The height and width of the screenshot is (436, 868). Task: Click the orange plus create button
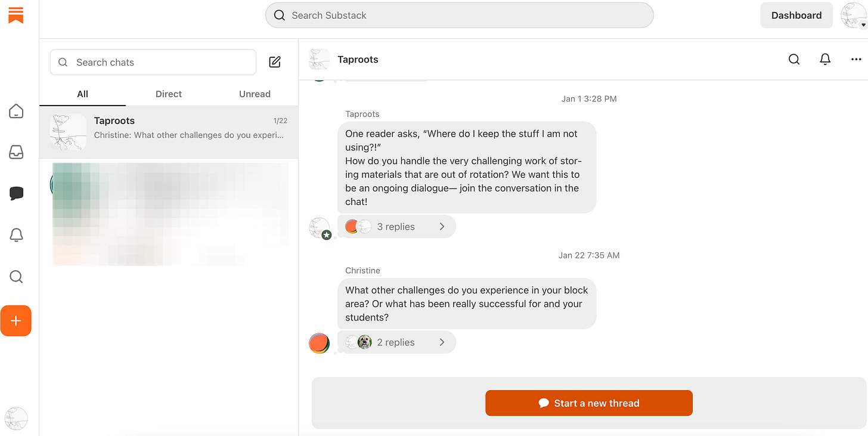click(16, 321)
